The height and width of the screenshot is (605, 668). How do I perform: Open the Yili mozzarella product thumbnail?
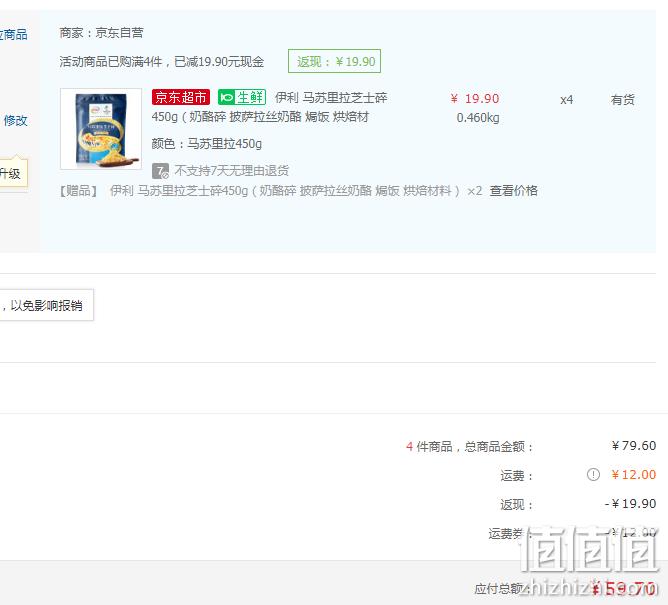pyautogui.click(x=101, y=129)
